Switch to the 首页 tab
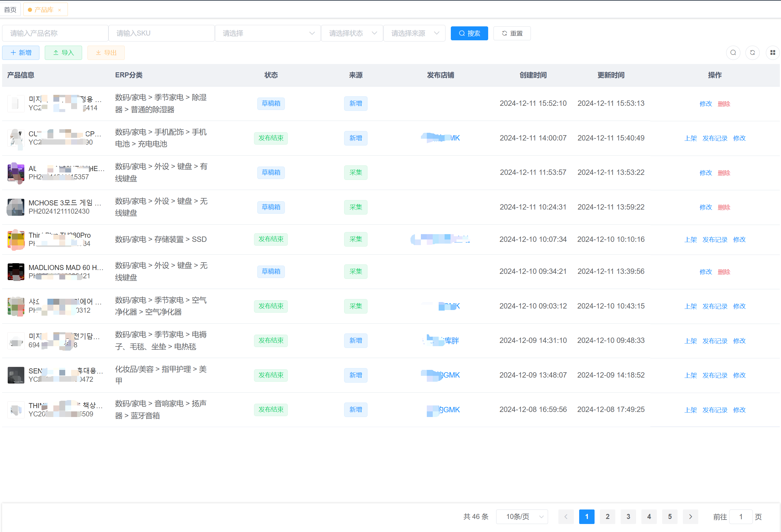This screenshot has height=532, width=781. pos(10,9)
